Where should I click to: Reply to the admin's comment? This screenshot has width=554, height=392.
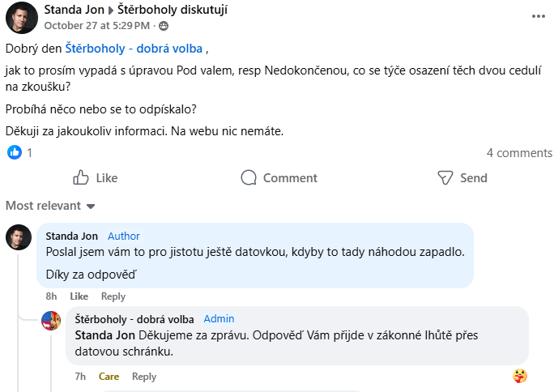pyautogui.click(x=144, y=377)
